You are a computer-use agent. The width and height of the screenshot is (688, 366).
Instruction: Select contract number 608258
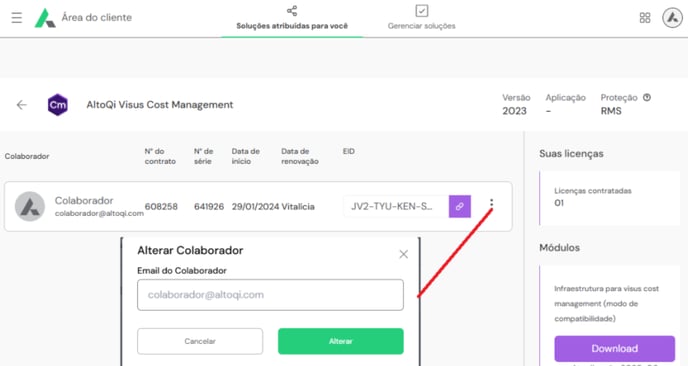(x=161, y=207)
